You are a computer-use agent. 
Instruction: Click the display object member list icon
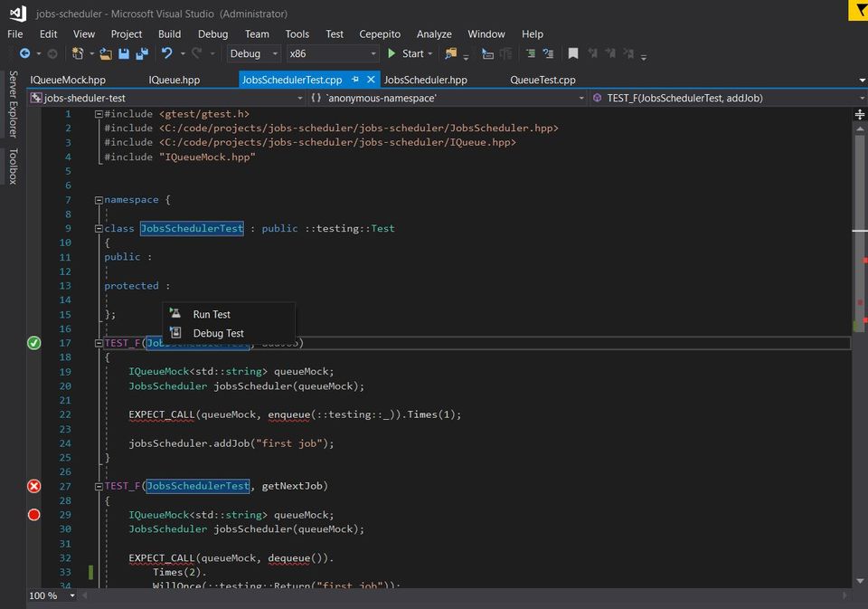pyautogui.click(x=487, y=53)
